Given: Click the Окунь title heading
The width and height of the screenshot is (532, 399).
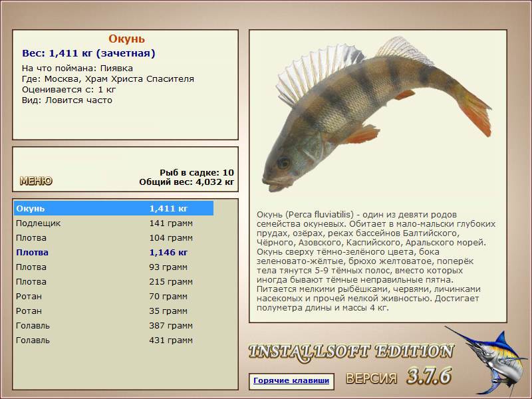Looking at the screenshot, I should click(126, 39).
